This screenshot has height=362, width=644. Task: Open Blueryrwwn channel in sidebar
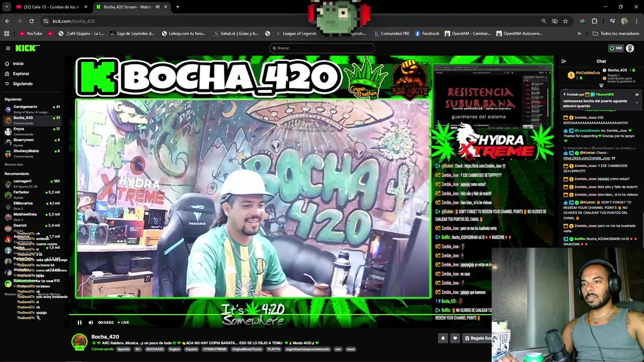pos(31,142)
